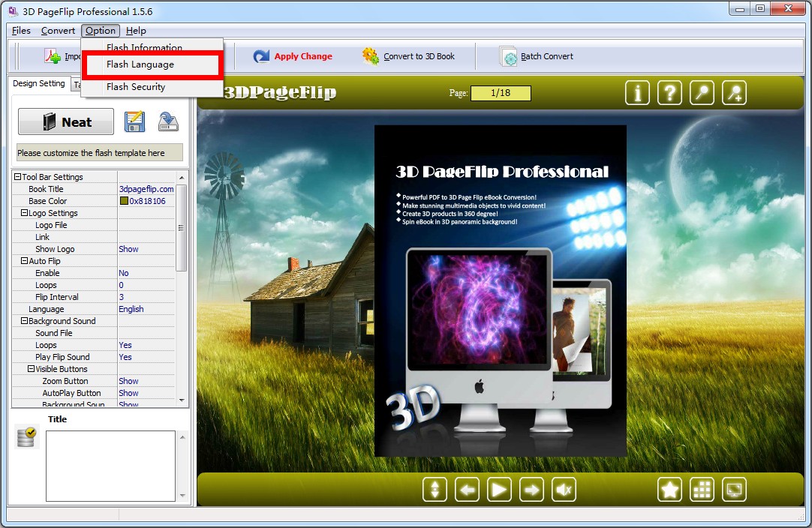Viewport: 812px width, 528px height.
Task: Click the Convert to 3D Book gear icon
Action: tap(370, 56)
